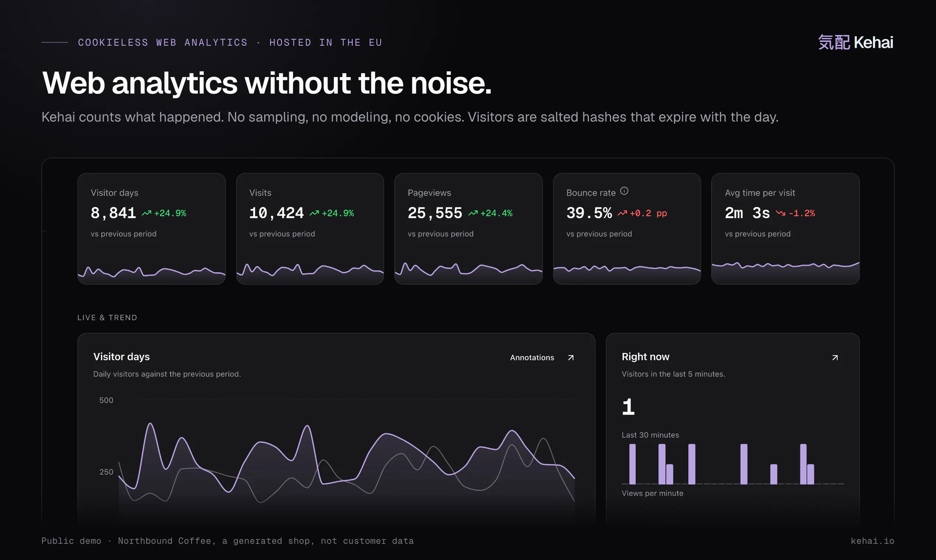Image resolution: width=936 pixels, height=560 pixels.
Task: Open the Visitor days chart arrow icon
Action: (x=571, y=357)
